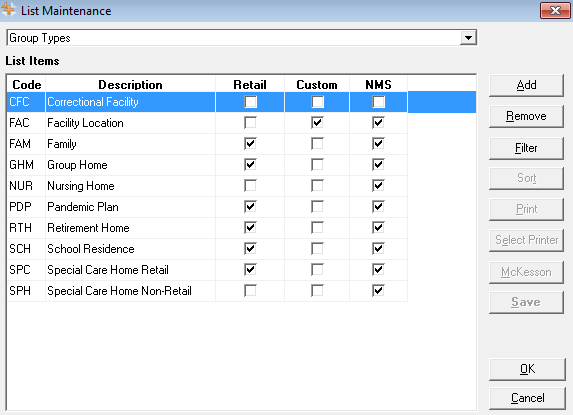The width and height of the screenshot is (573, 415).
Task: Click the Group Types combo box field
Action: pos(242,38)
